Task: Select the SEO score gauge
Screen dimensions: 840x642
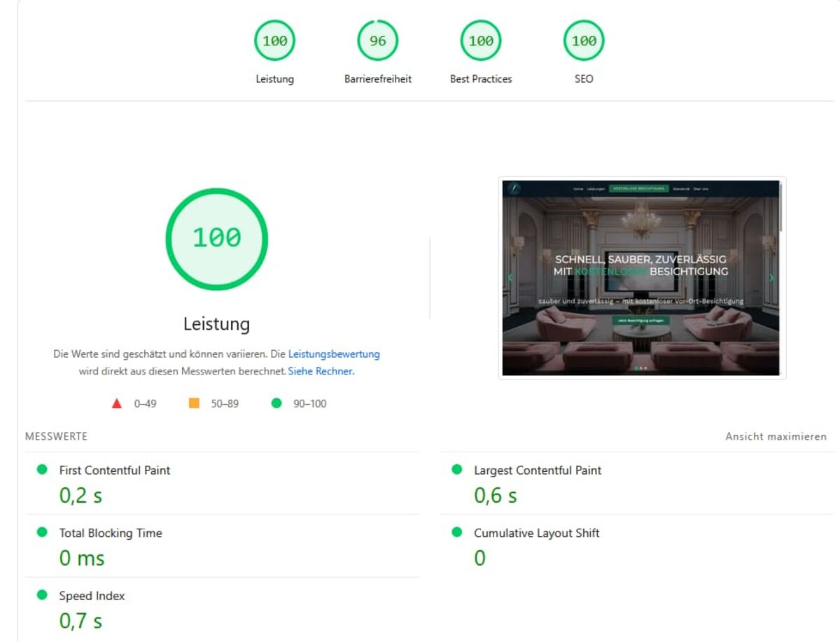Action: coord(583,41)
